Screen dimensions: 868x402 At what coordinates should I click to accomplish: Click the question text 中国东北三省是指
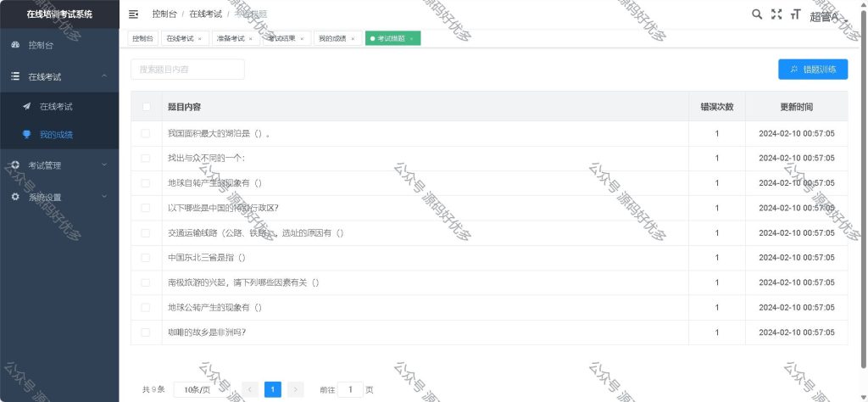pos(207,258)
